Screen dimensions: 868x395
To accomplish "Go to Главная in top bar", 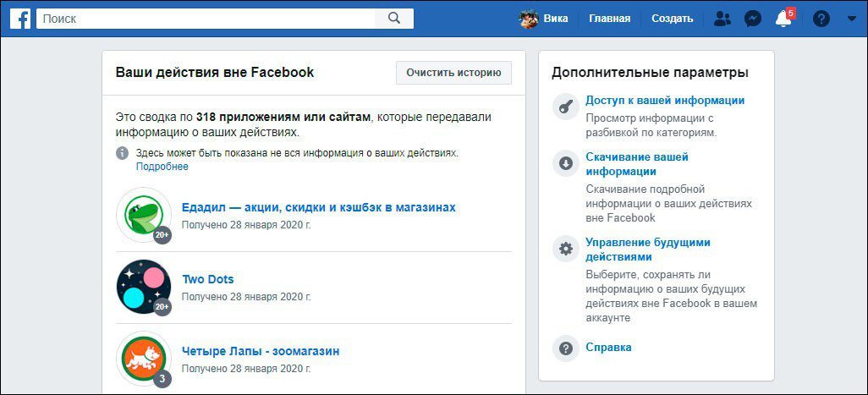I will point(609,19).
